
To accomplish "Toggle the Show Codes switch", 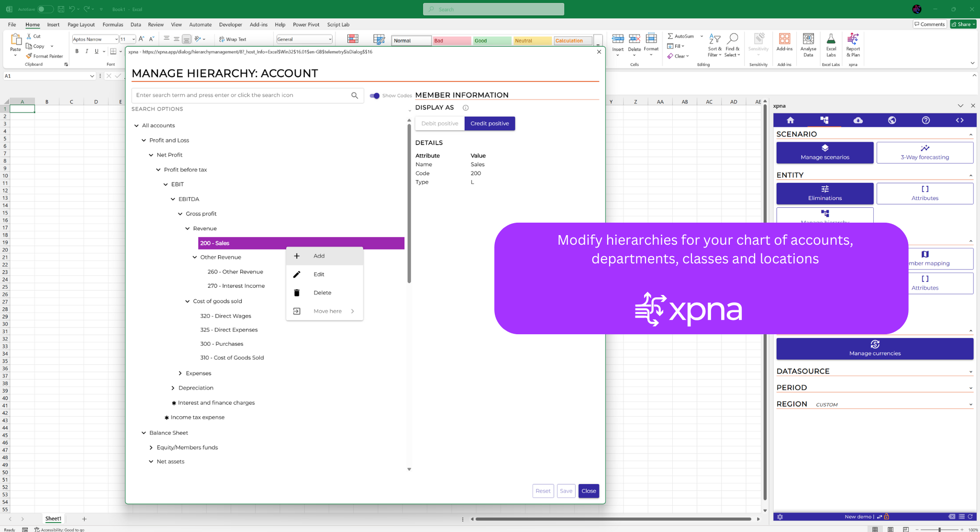I will point(375,96).
